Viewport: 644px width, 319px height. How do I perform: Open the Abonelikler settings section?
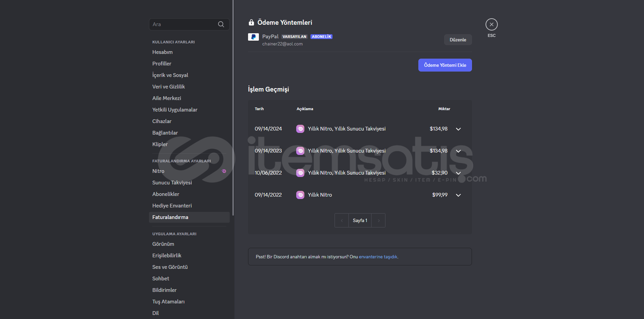[x=166, y=194]
